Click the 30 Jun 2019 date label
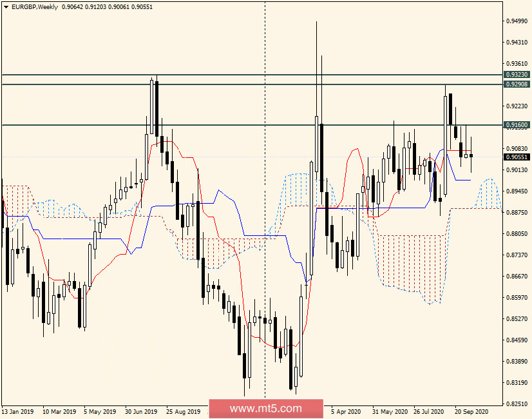Viewport: 532px width, 419px height. point(141,412)
